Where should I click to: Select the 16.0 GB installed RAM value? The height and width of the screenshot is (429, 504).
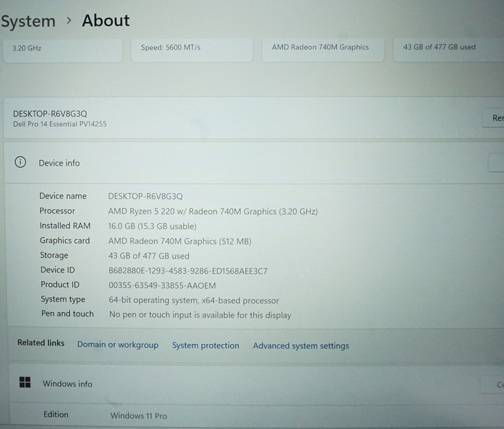coord(152,226)
